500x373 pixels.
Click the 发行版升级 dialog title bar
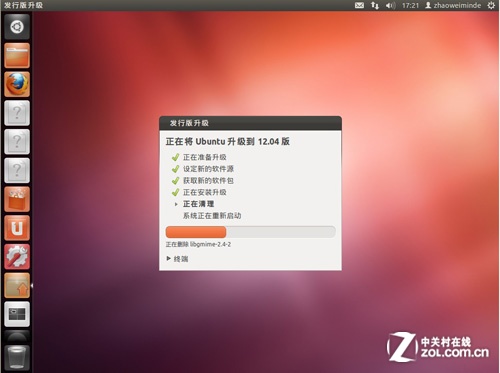(250, 123)
